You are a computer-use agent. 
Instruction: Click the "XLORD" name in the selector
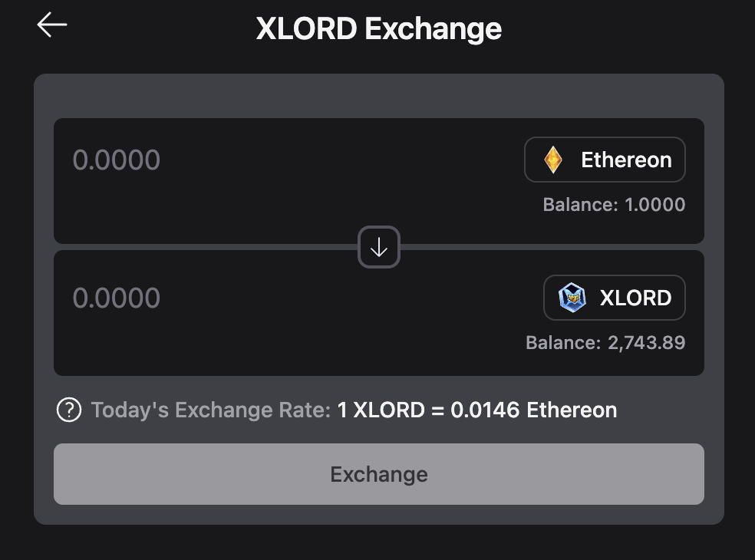[635, 298]
